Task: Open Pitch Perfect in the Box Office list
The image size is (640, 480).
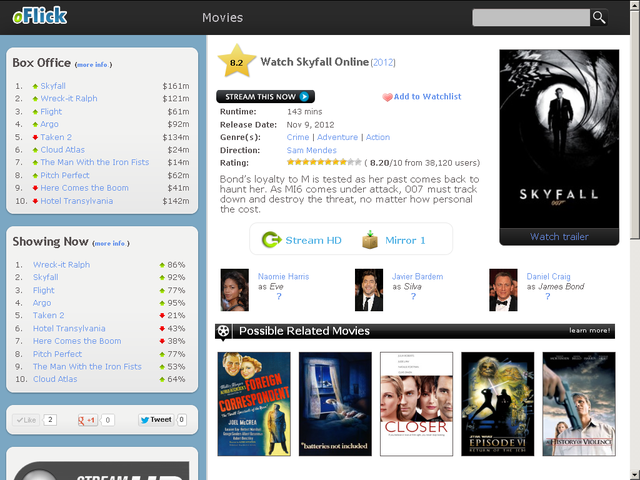Action: pyautogui.click(x=64, y=175)
